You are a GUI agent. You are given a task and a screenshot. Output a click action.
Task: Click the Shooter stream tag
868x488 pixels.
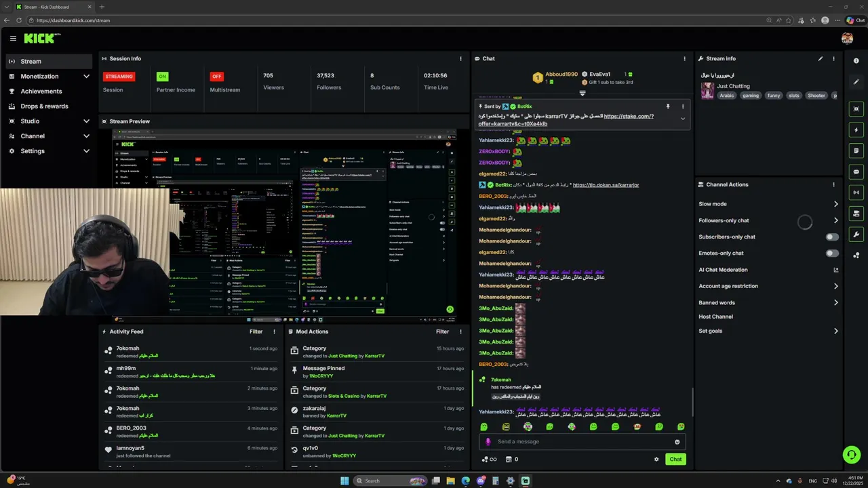point(816,96)
